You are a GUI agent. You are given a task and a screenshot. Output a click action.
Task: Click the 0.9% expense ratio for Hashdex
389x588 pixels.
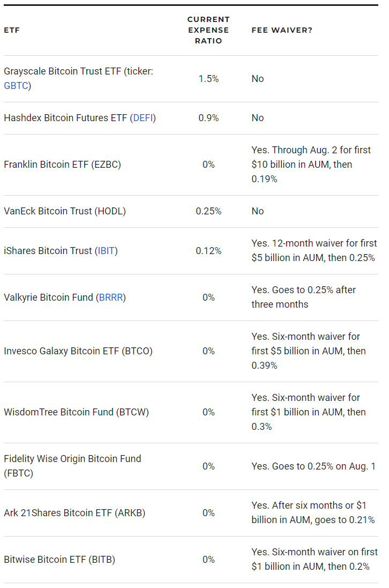click(208, 118)
